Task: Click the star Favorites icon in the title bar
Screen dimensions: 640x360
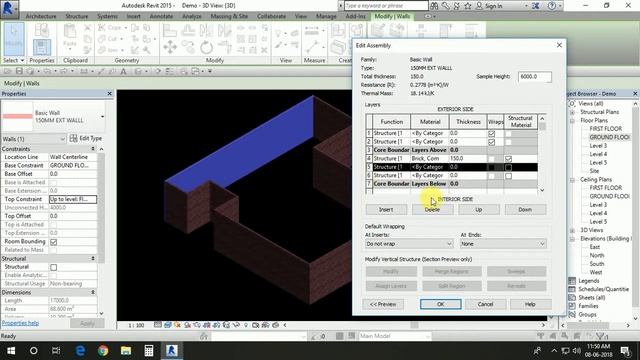Action: coord(468,6)
